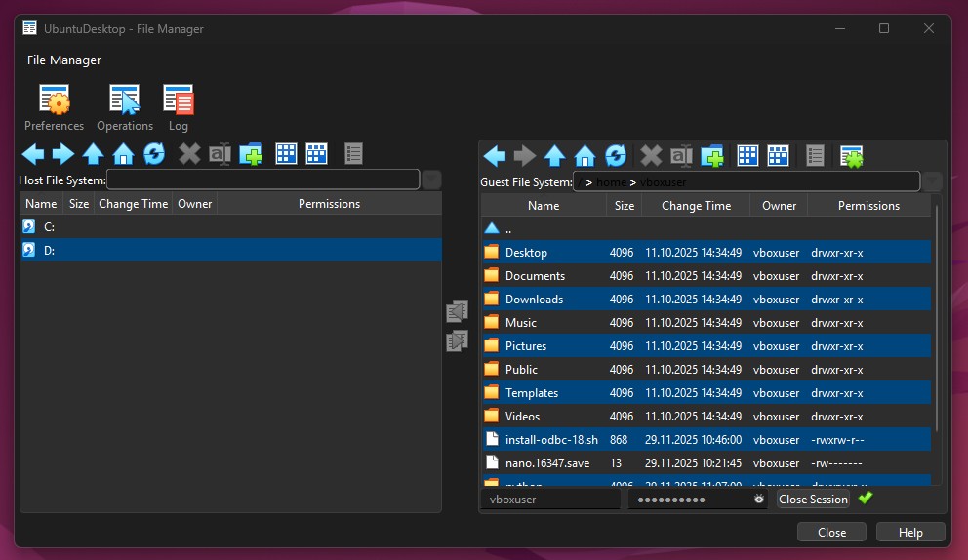Screen dimensions: 968x560
Task: Select the Documents folder
Action: 706,276
